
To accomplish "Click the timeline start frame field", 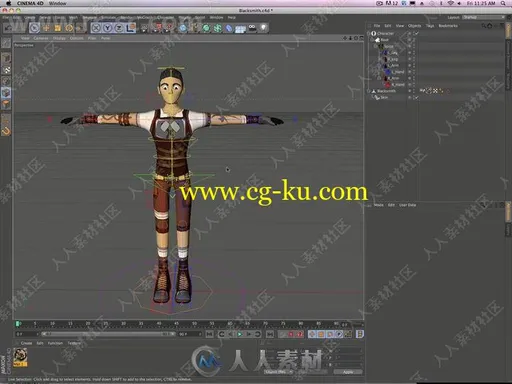I will [27, 334].
